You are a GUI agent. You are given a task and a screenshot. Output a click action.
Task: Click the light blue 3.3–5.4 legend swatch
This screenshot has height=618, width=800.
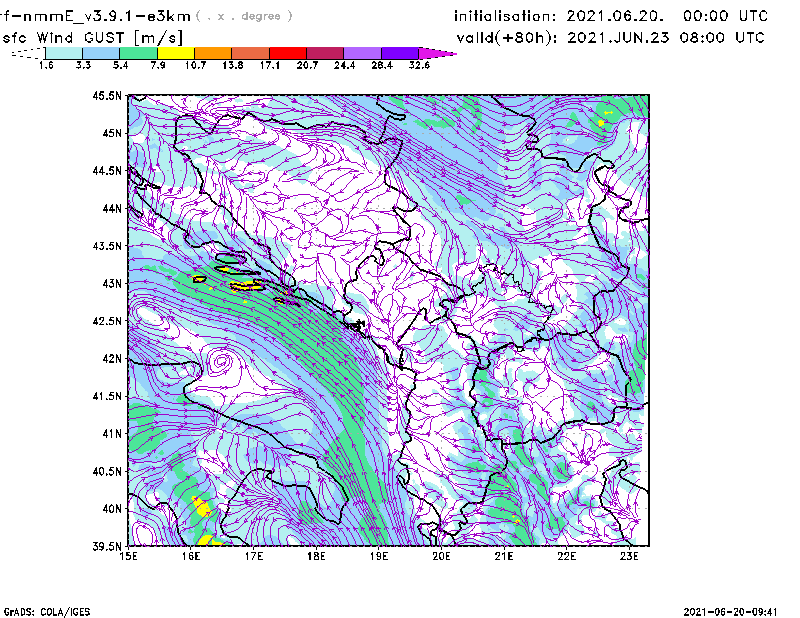101,53
